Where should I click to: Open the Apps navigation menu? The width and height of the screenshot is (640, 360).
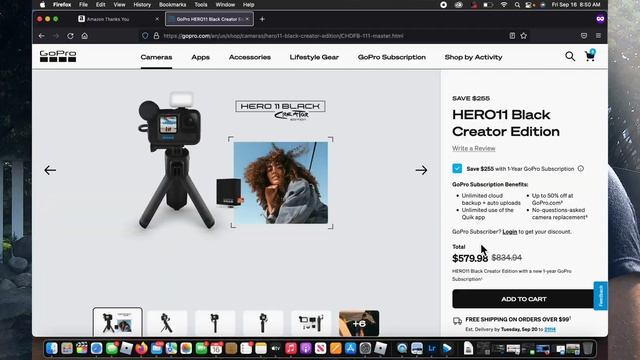click(200, 57)
